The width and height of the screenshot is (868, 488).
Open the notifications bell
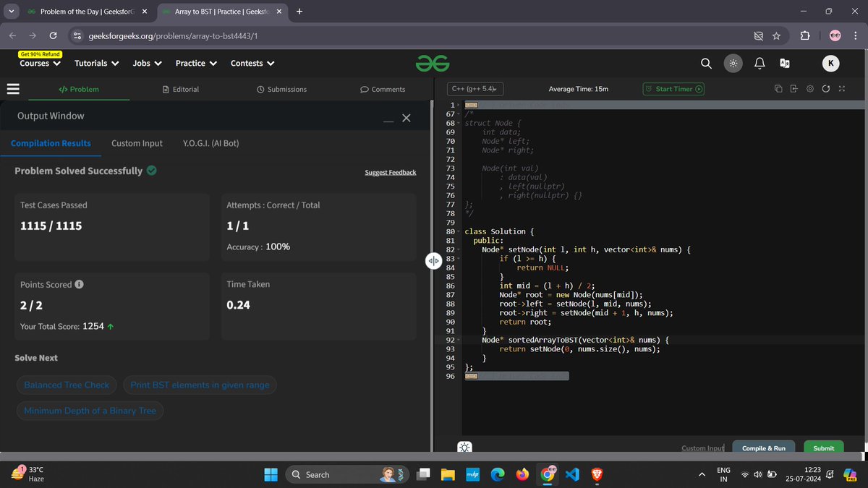pyautogui.click(x=759, y=64)
